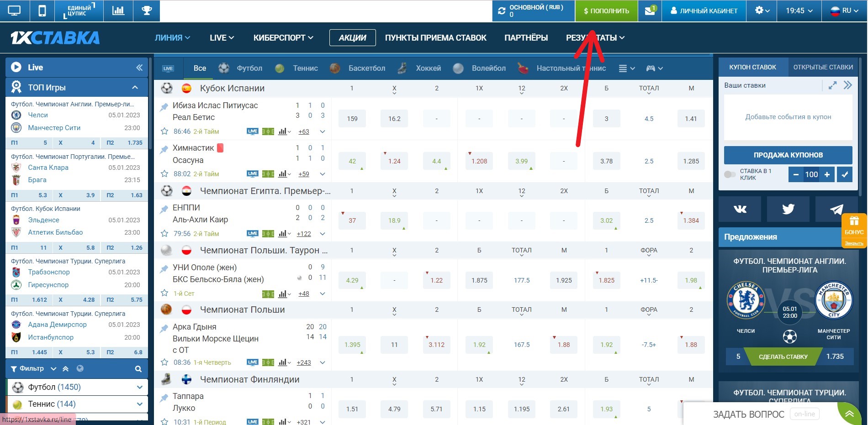Select odds 1.24 for Химнастик draw
Screen dimensions: 868x425
point(394,161)
